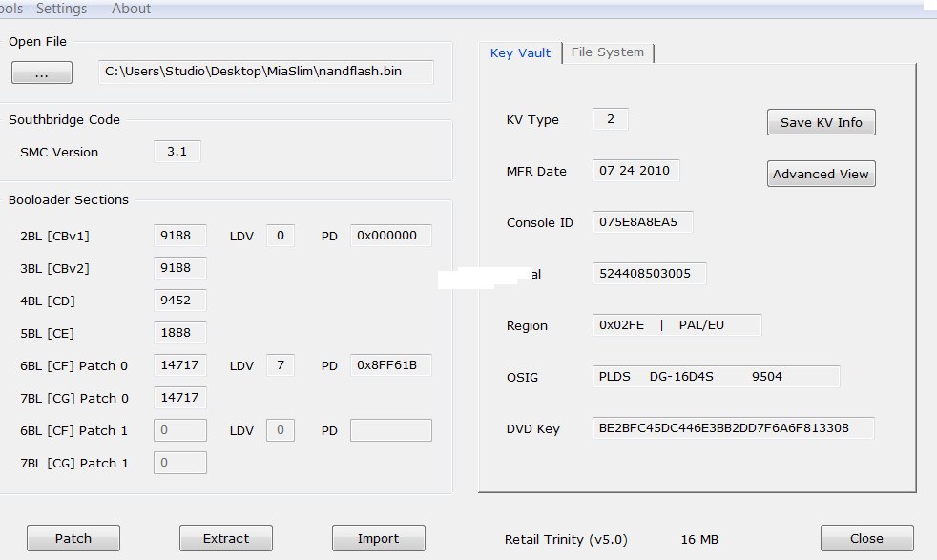The image size is (937, 560).
Task: Click the 6BL Patch 0 PD field 0x8FF61B
Action: click(390, 365)
